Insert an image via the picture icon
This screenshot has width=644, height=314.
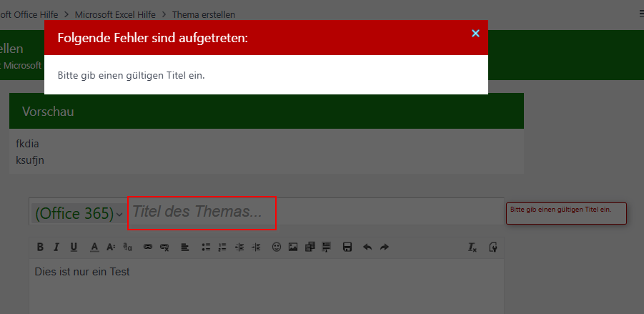[293, 247]
